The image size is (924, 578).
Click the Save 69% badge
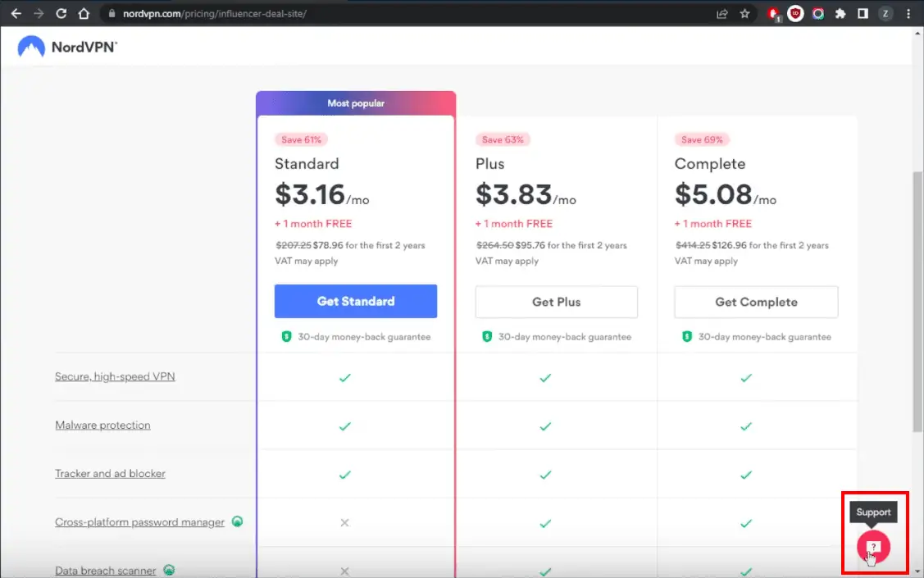coord(702,139)
